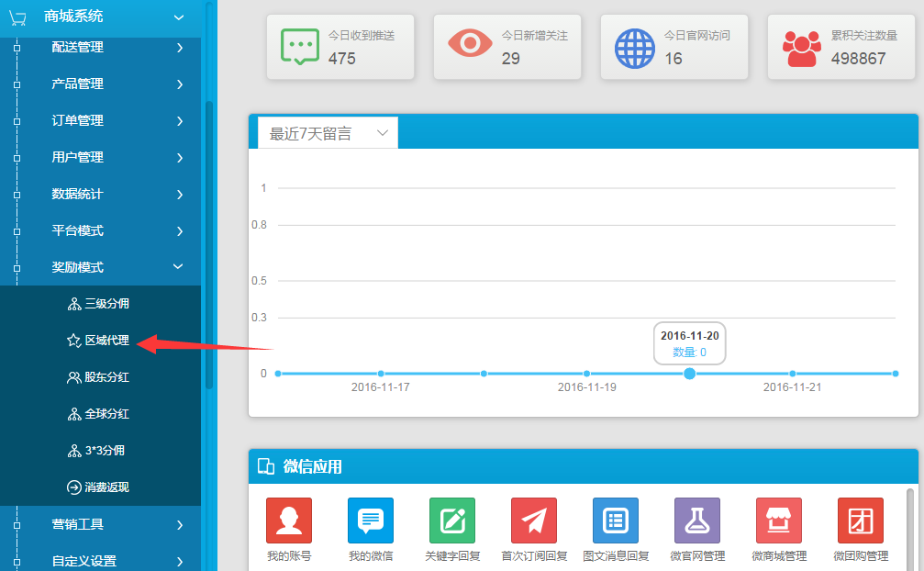Click the 今日官网访问 globe icon
Viewport: 924px width, 571px height.
pos(634,47)
